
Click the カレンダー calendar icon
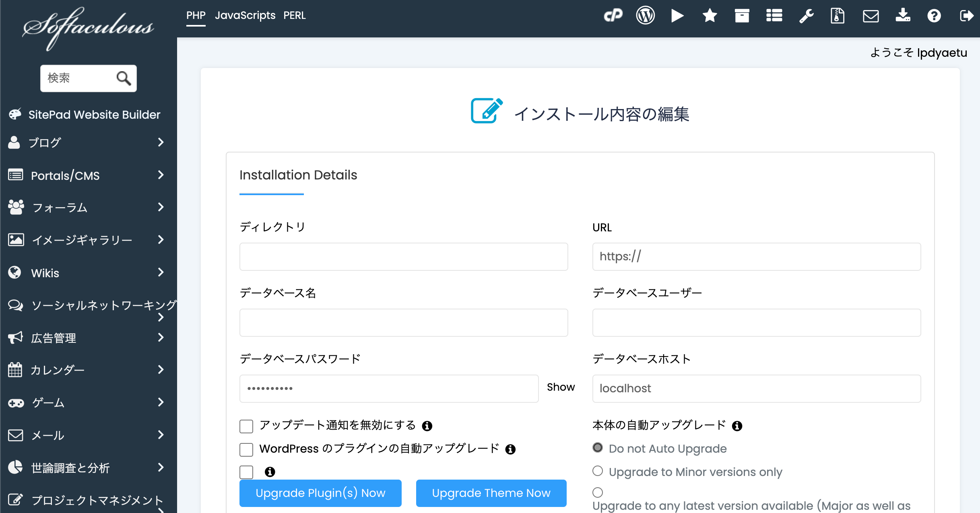[15, 370]
